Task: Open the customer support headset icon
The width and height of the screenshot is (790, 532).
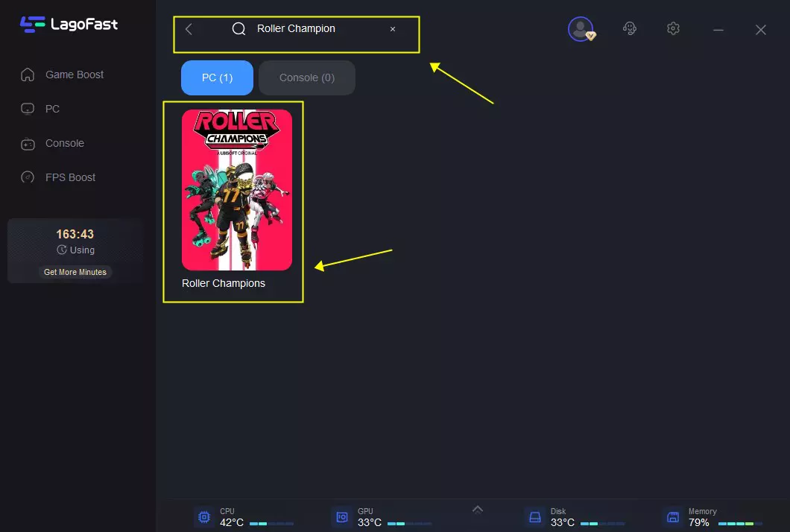Action: tap(629, 29)
